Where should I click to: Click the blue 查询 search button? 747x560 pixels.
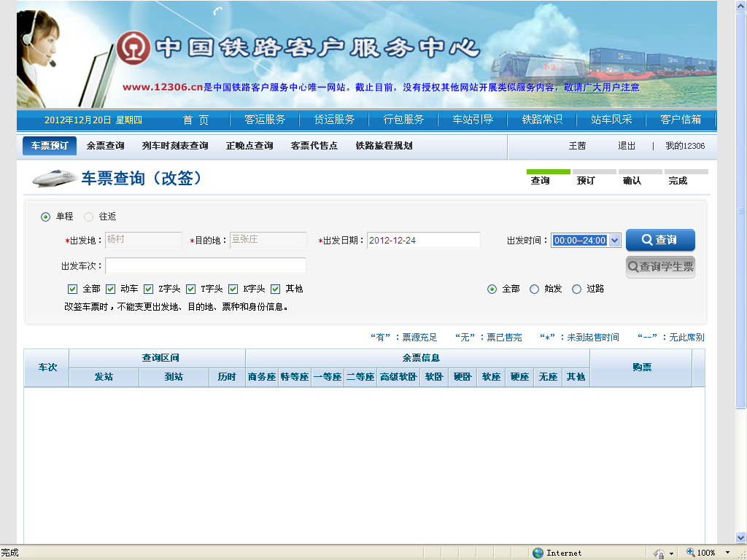click(x=660, y=240)
